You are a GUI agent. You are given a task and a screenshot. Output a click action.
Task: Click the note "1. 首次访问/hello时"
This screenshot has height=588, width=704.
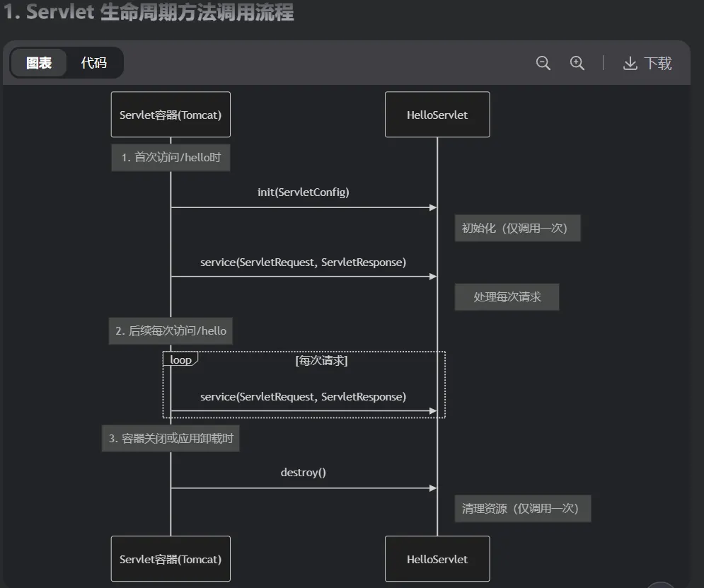(x=171, y=157)
